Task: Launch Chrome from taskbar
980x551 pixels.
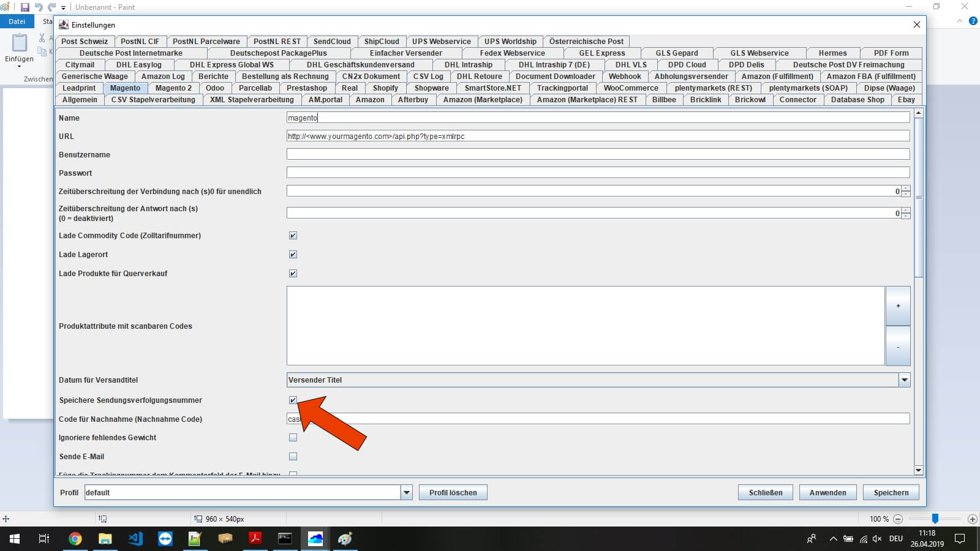Action: click(75, 539)
